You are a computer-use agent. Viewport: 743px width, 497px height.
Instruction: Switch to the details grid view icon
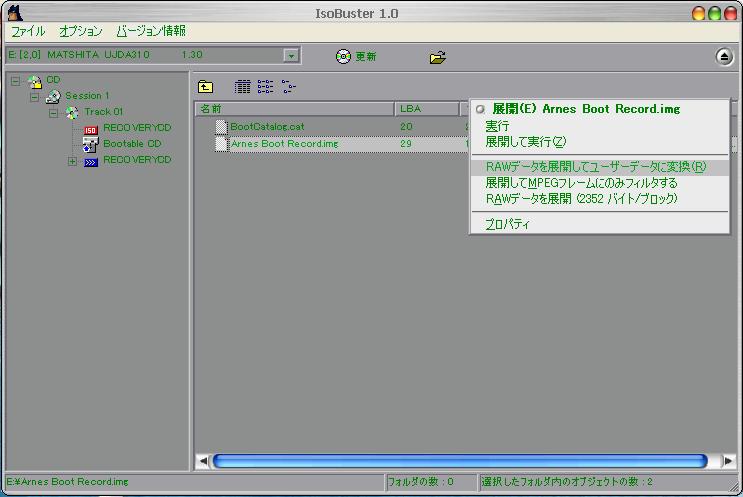pyautogui.click(x=242, y=87)
